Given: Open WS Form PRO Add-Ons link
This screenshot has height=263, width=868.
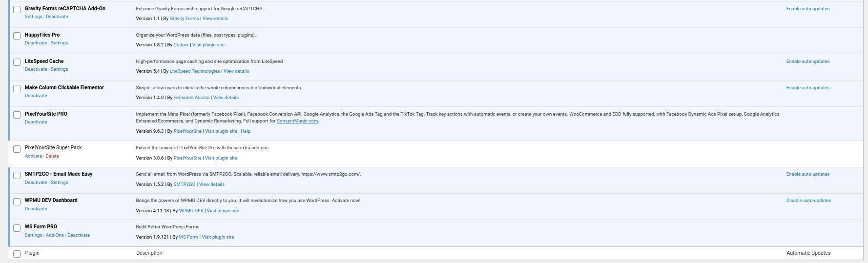Looking at the screenshot, I should pyautogui.click(x=55, y=235).
